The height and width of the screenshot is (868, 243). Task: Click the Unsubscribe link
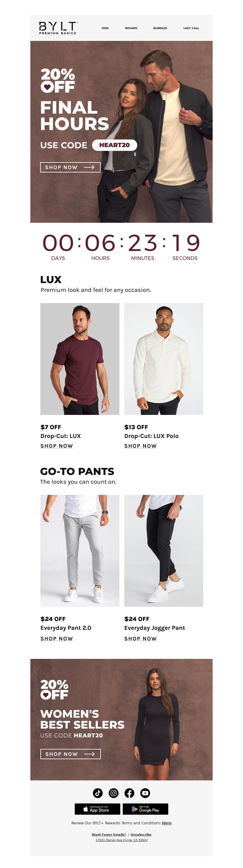click(x=141, y=834)
